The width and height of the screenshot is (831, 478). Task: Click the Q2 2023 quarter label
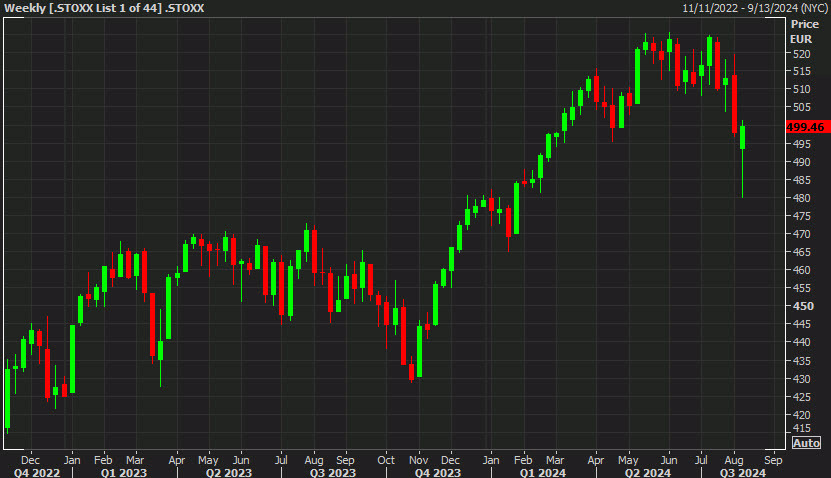tap(228, 472)
